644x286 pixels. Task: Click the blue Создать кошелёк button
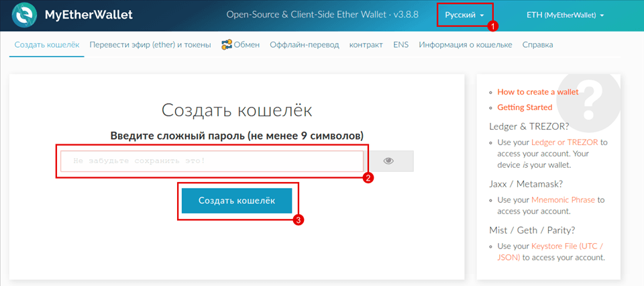tap(237, 201)
